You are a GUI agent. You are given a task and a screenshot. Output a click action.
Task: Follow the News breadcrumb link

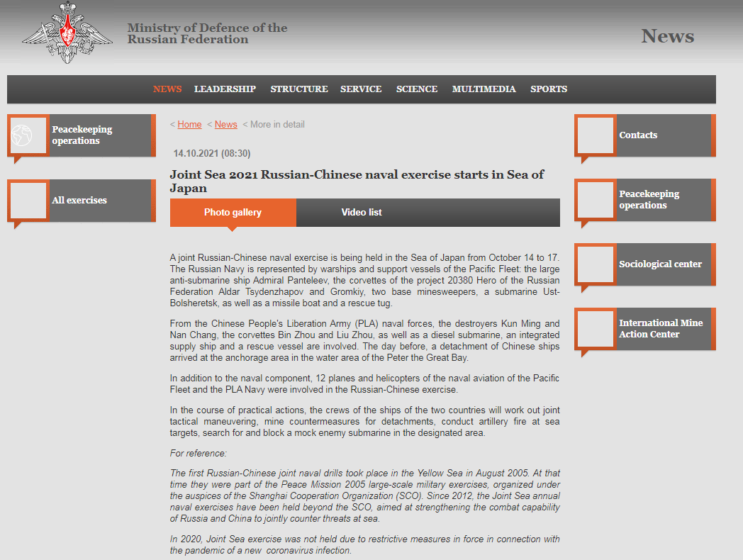click(x=225, y=125)
